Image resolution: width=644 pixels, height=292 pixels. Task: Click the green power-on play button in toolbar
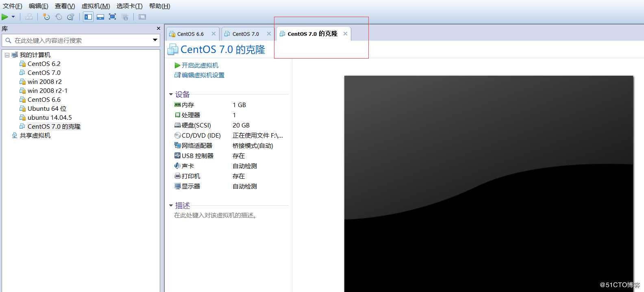coord(5,17)
